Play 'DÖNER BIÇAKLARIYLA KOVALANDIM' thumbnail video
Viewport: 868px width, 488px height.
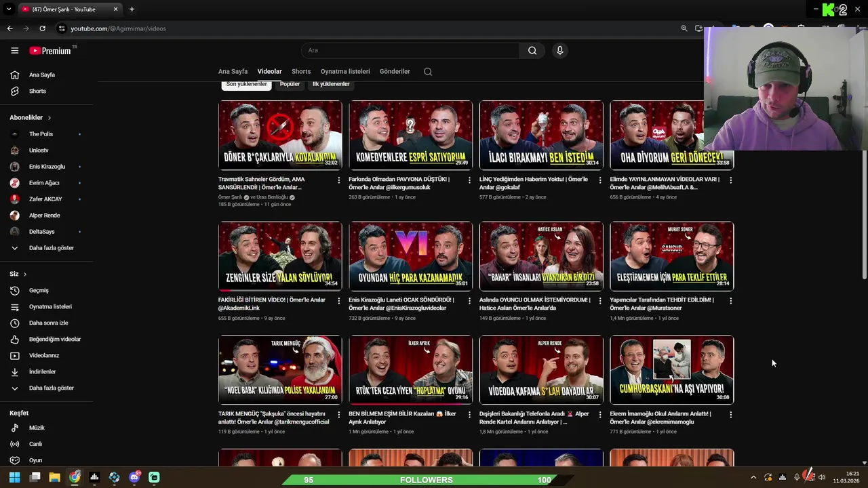click(280, 135)
